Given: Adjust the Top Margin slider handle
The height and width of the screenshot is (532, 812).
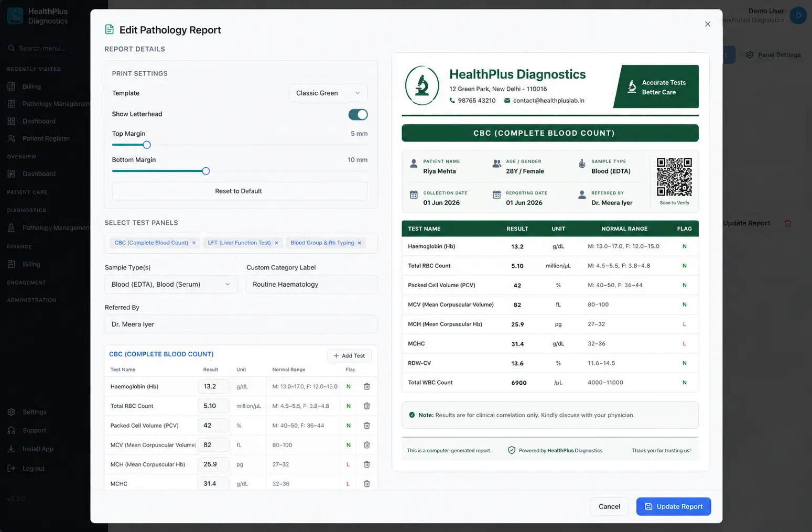Looking at the screenshot, I should point(147,145).
